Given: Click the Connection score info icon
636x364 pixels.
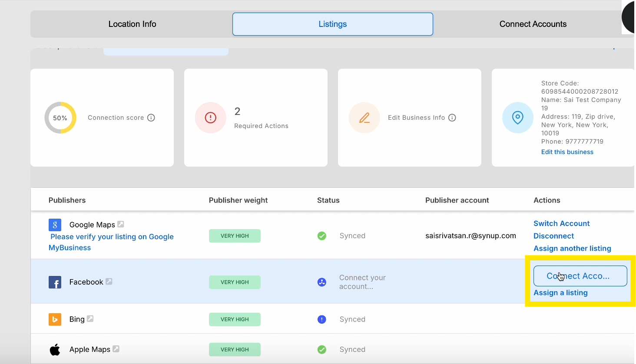Looking at the screenshot, I should click(151, 118).
